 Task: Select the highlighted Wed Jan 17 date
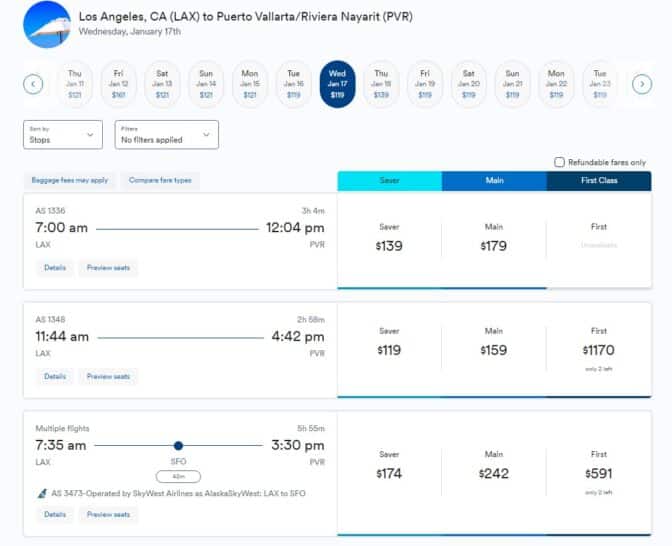coord(337,84)
